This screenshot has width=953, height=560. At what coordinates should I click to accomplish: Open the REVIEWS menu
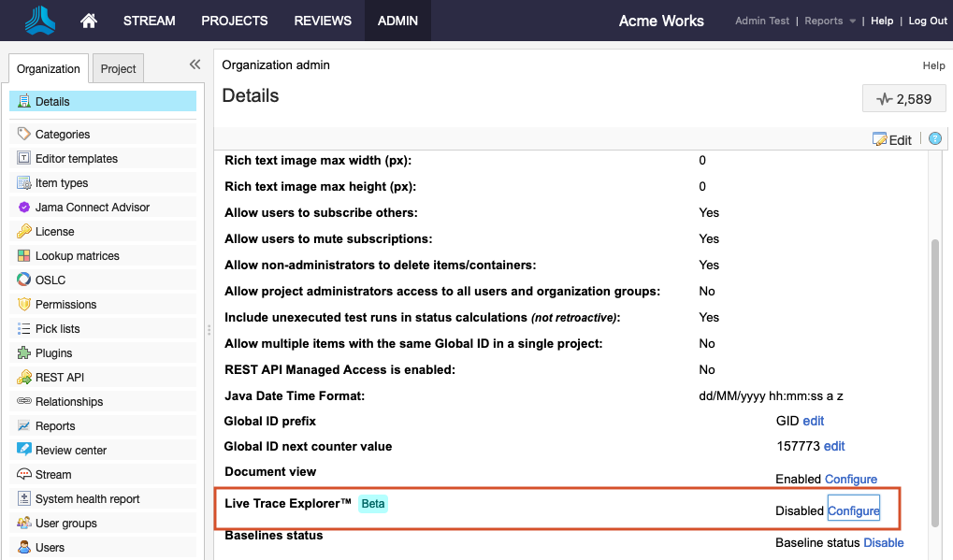(x=323, y=21)
